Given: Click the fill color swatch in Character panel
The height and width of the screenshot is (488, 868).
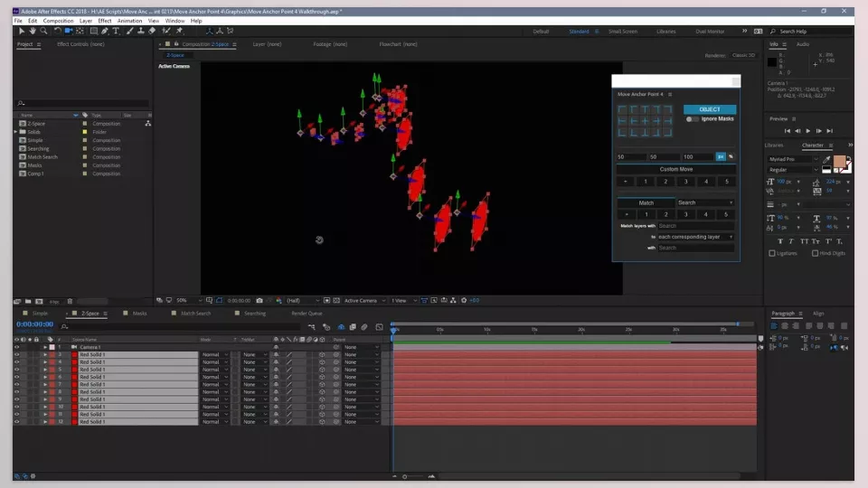Looking at the screenshot, I should pyautogui.click(x=839, y=162).
